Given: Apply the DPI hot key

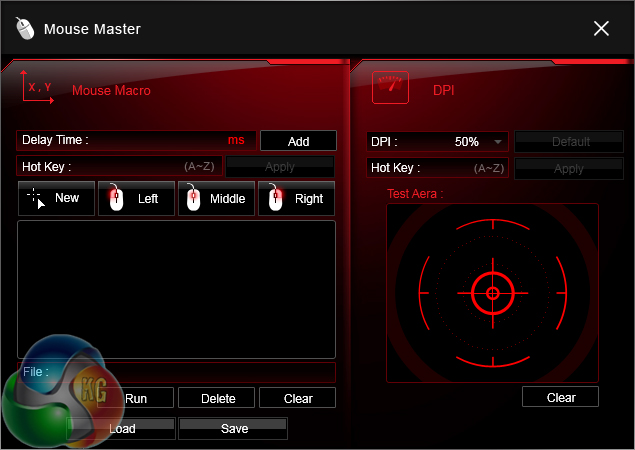Looking at the screenshot, I should [569, 168].
